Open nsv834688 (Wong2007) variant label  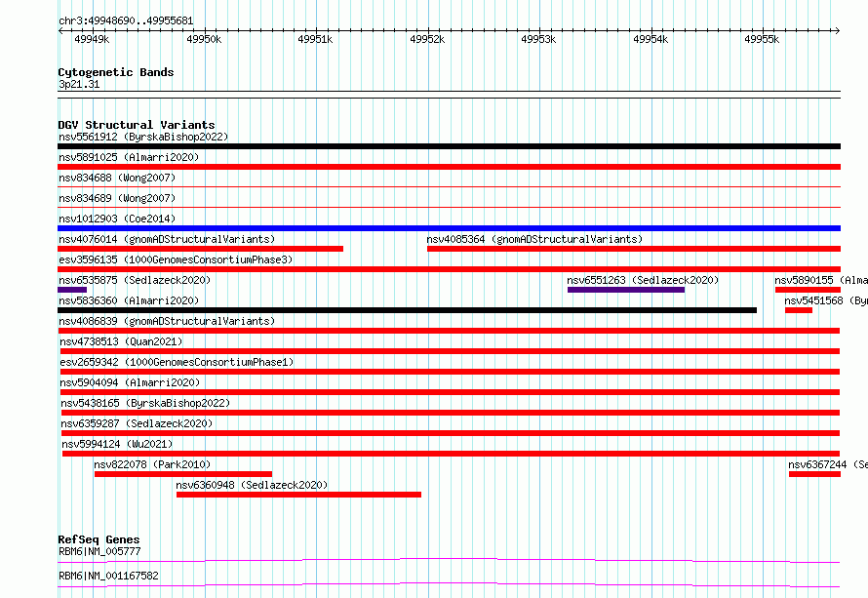(x=117, y=178)
